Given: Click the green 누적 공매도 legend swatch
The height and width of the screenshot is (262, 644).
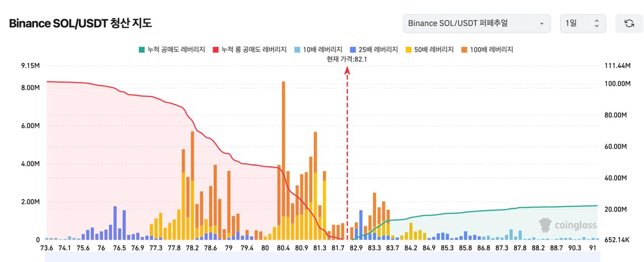Looking at the screenshot, I should (142, 49).
